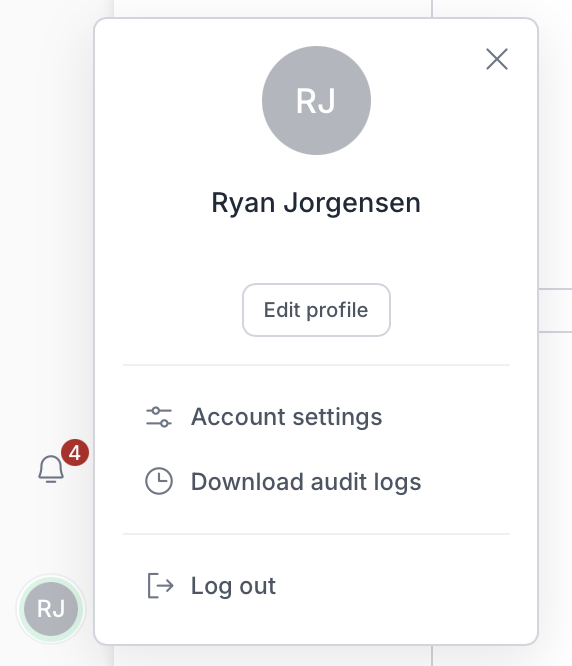Click the gray initials circle above Ryan Jorgensen

[x=316, y=100]
